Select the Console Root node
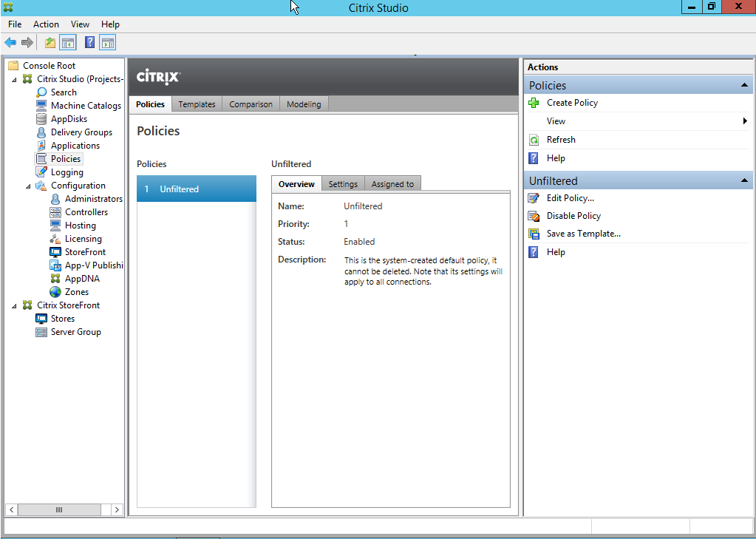Image resolution: width=756 pixels, height=539 pixels. 50,66
